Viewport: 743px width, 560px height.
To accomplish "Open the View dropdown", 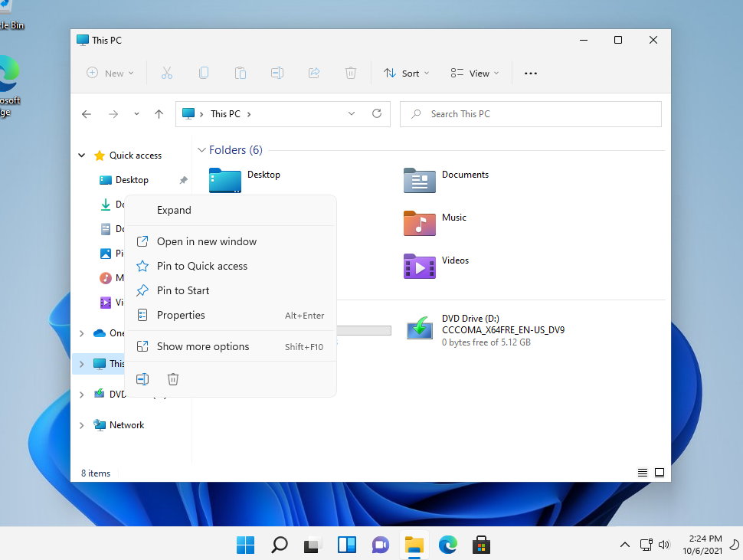I will [474, 73].
